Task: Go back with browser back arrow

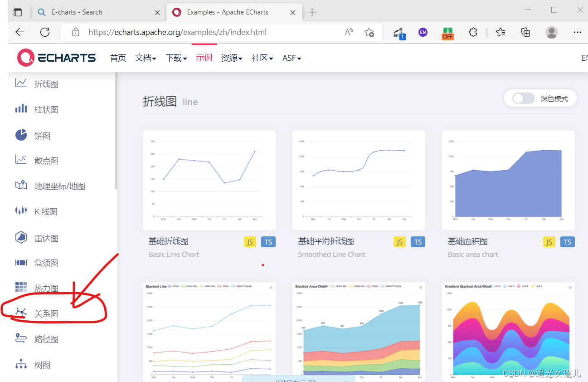Action: click(20, 32)
